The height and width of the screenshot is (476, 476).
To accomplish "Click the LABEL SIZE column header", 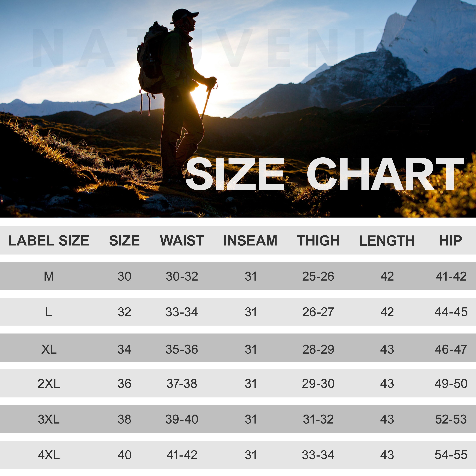I will [x=48, y=241].
